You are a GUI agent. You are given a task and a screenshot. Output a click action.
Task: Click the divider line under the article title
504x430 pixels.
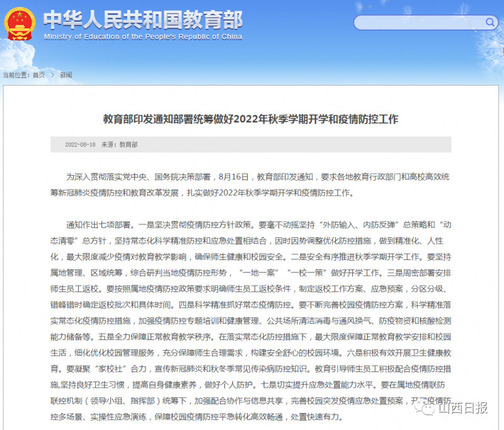click(x=252, y=135)
